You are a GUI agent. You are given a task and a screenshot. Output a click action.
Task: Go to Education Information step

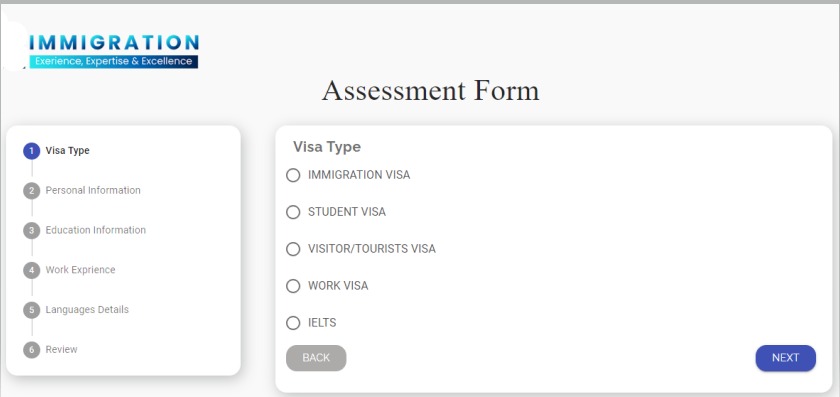[x=95, y=230]
